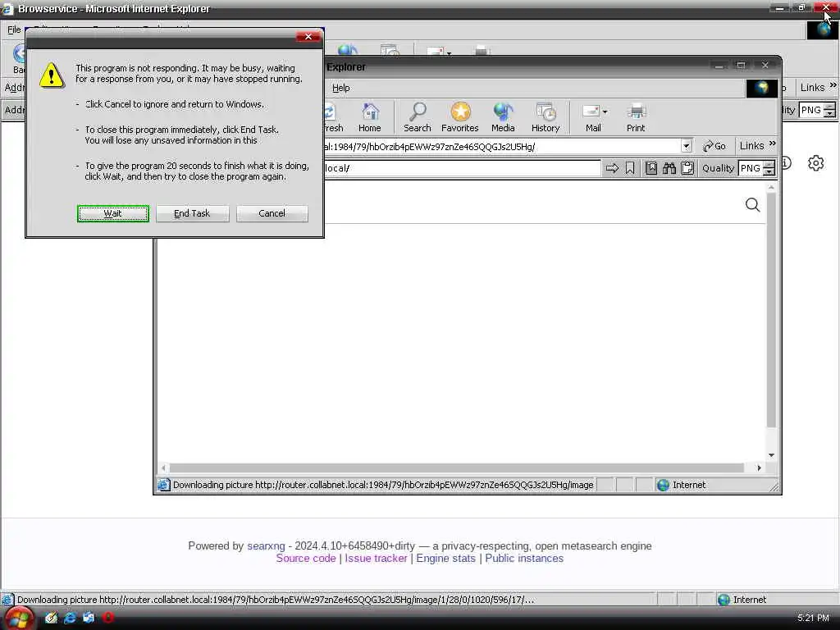This screenshot has height=630, width=840.
Task: Launch Opera from taskbar quick launch
Action: tap(107, 618)
